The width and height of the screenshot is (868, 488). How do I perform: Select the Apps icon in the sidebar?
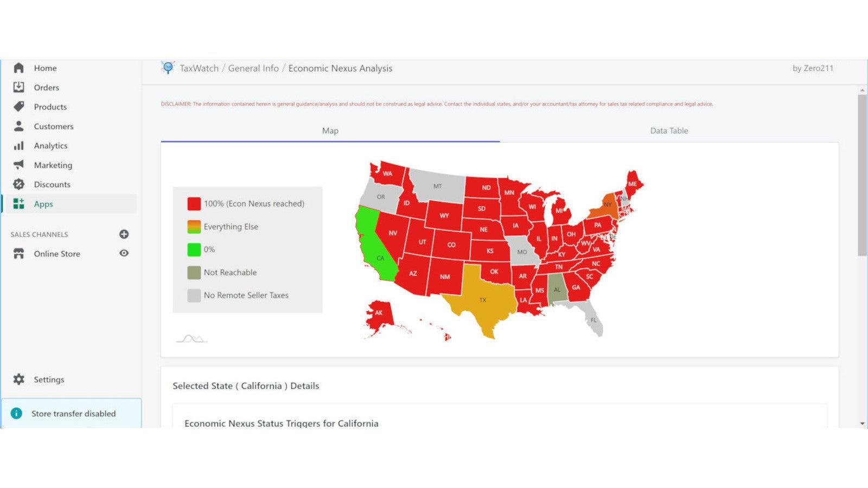(x=20, y=204)
